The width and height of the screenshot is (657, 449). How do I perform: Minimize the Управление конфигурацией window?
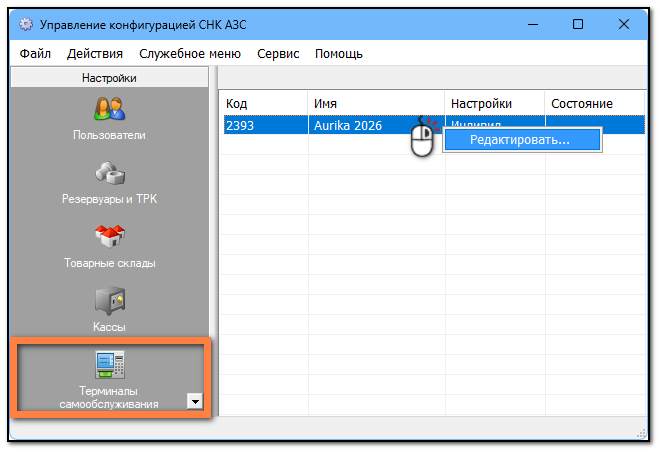coord(533,24)
